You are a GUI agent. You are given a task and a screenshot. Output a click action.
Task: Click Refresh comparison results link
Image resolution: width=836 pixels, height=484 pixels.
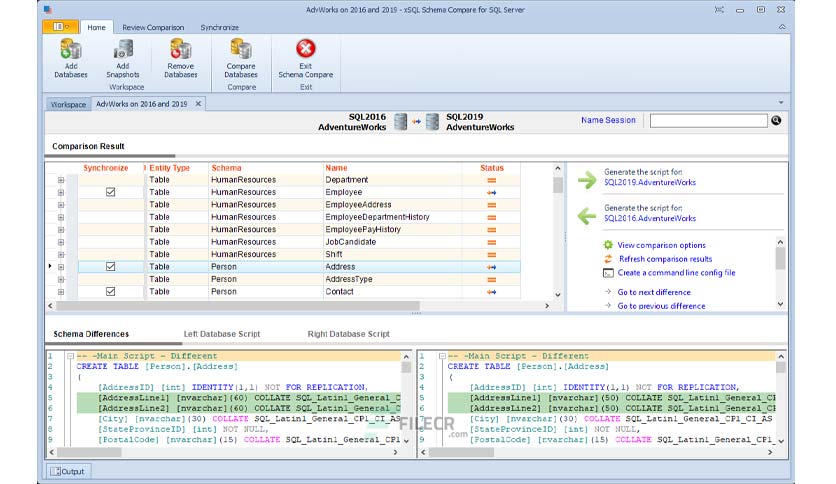coord(665,259)
